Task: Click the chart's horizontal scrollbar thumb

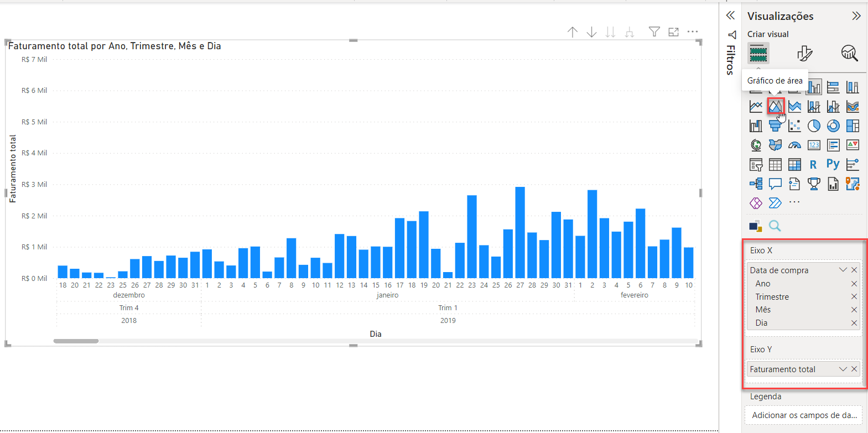Action: [x=76, y=341]
